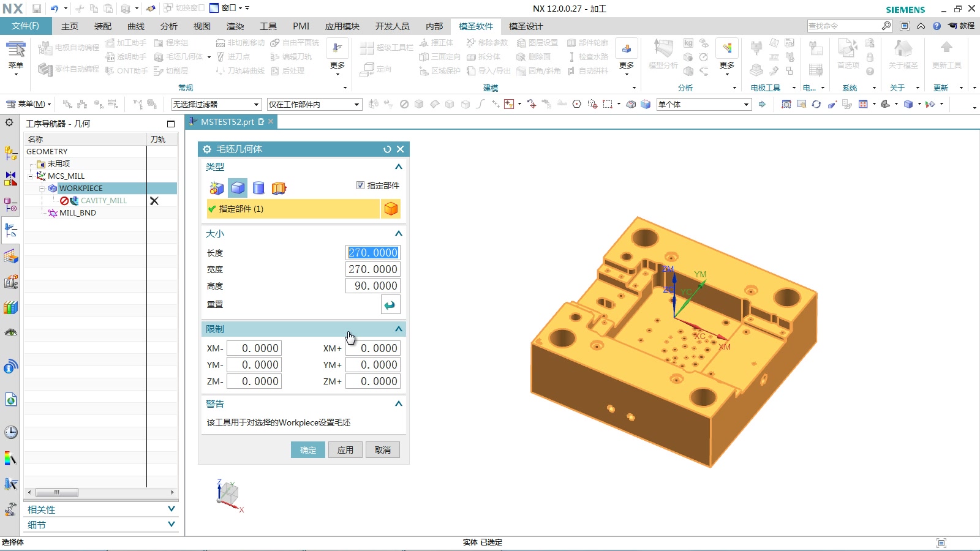Click the ZM+ limit field

pos(373,381)
